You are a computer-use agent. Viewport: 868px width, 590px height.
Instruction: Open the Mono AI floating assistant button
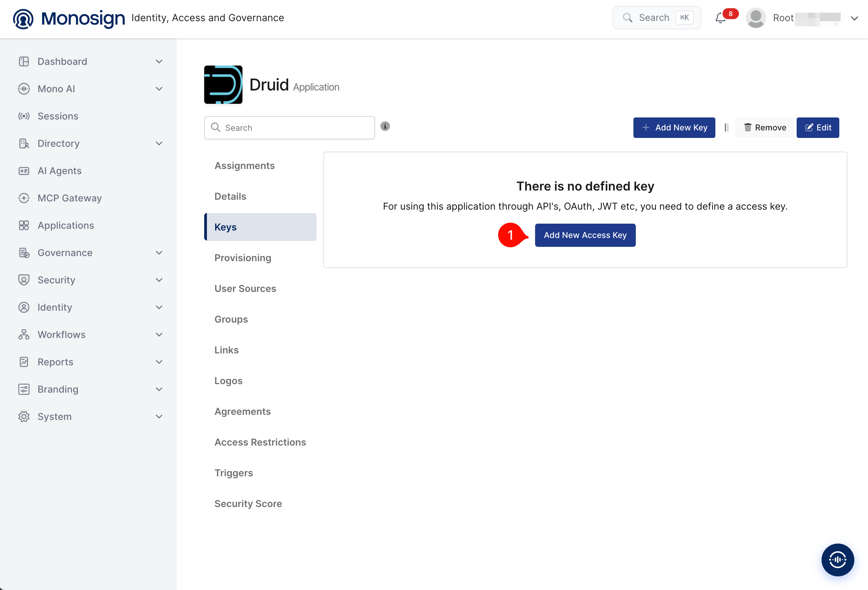(837, 559)
